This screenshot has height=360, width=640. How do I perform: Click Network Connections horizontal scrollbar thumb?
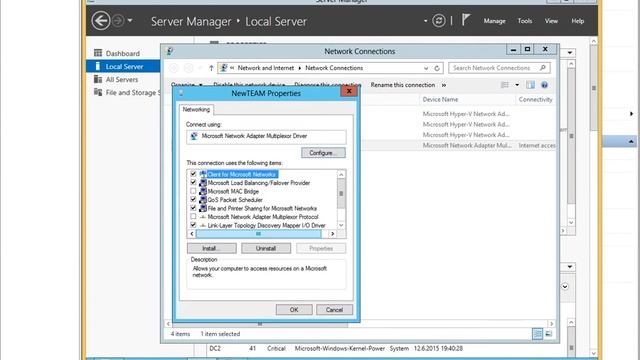pyautogui.click(x=260, y=324)
